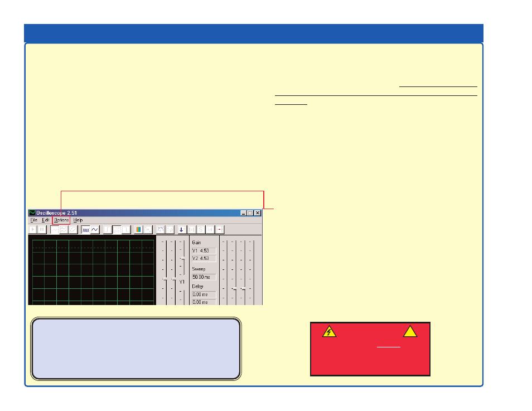The height and width of the screenshot is (411, 532).
Task: Click the single sine wave icon
Action: click(95, 229)
